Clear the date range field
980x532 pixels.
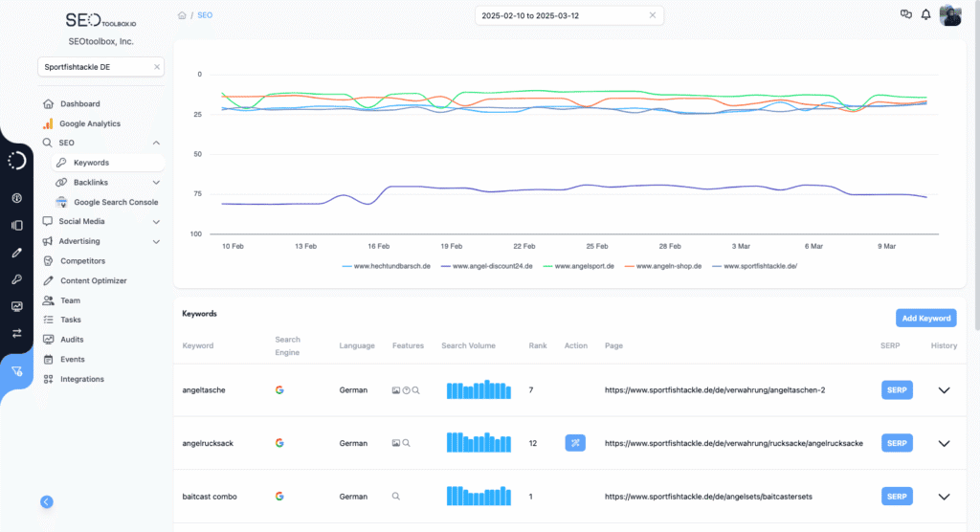pyautogui.click(x=652, y=15)
